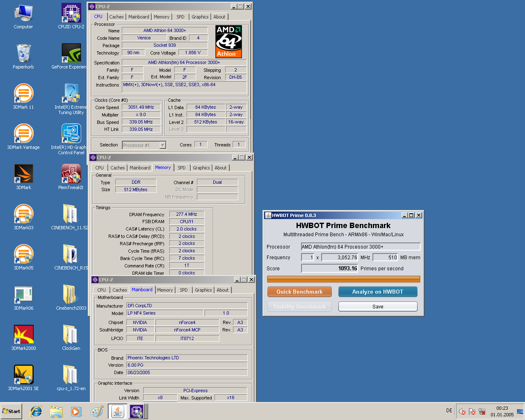Click the DE language indicator in tray
Screen dimensions: 525x420
coord(449,411)
